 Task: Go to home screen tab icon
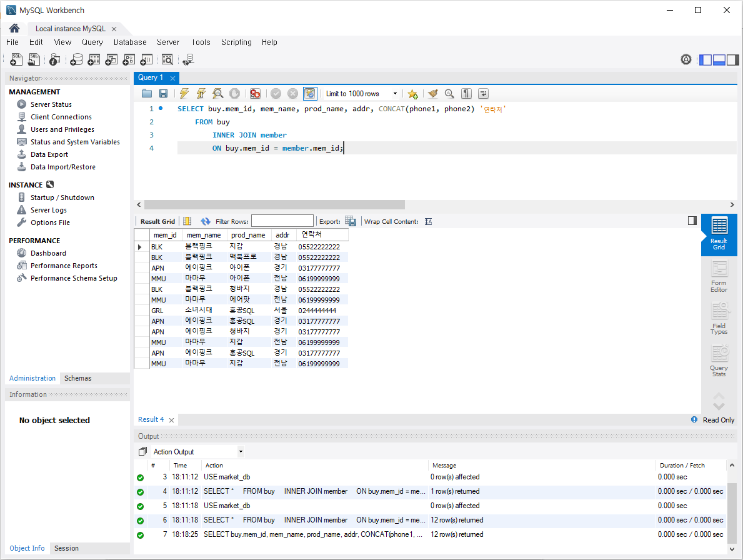(x=15, y=28)
